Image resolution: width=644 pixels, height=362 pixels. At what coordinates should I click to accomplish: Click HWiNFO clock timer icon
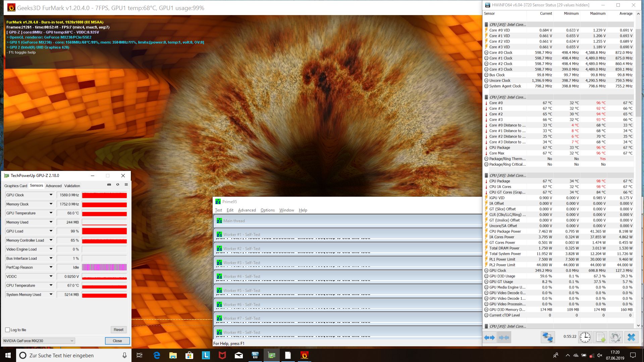coord(585,337)
